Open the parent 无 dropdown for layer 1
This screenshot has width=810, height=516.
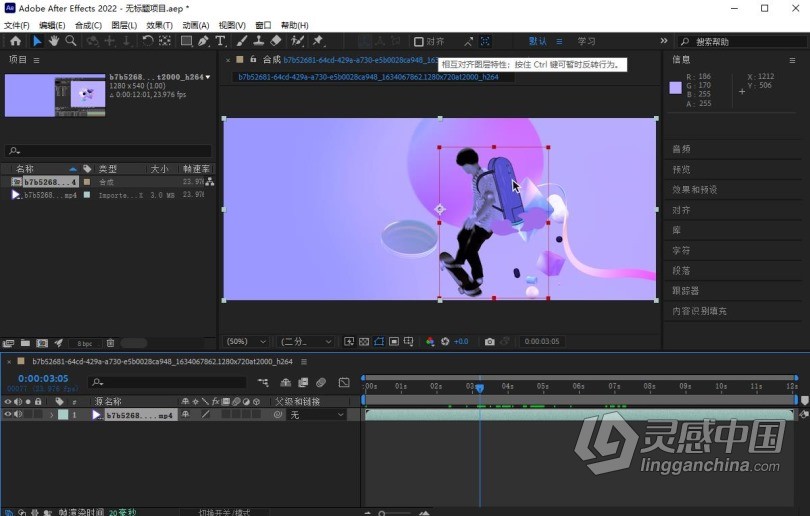[316, 415]
